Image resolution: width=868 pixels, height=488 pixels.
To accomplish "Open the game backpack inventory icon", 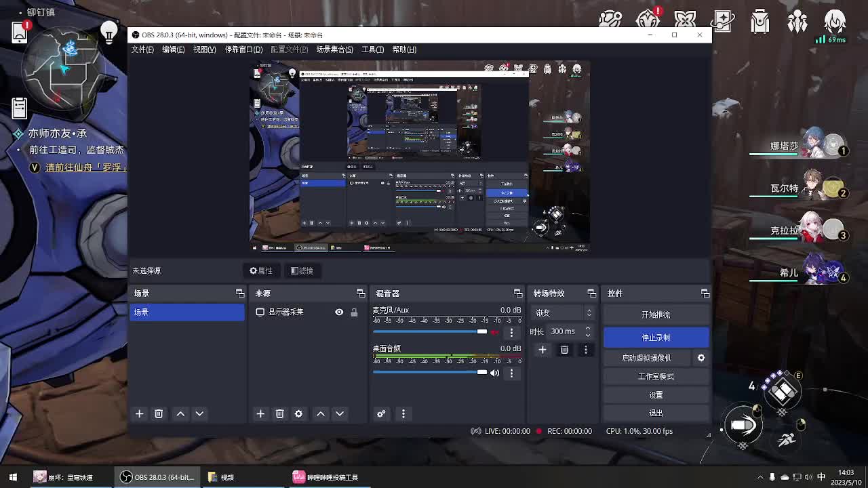I will [x=760, y=20].
